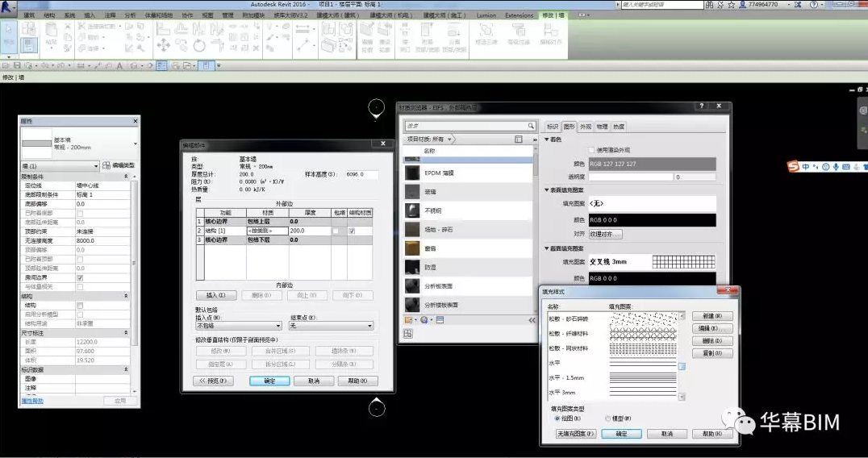Toggle 房间边界 checkbox in Properties
Screen dimensions: 868x458
click(81, 277)
